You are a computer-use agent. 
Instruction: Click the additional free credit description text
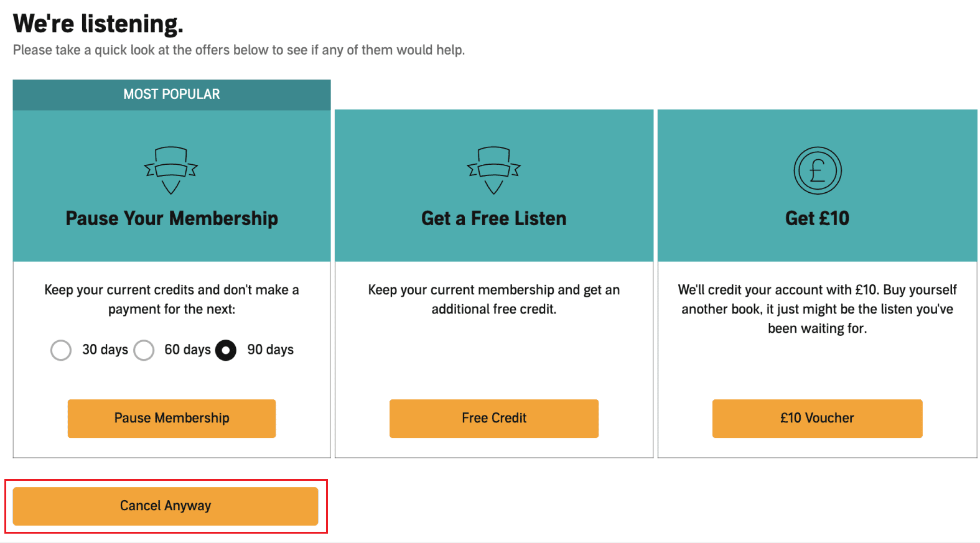pos(494,300)
